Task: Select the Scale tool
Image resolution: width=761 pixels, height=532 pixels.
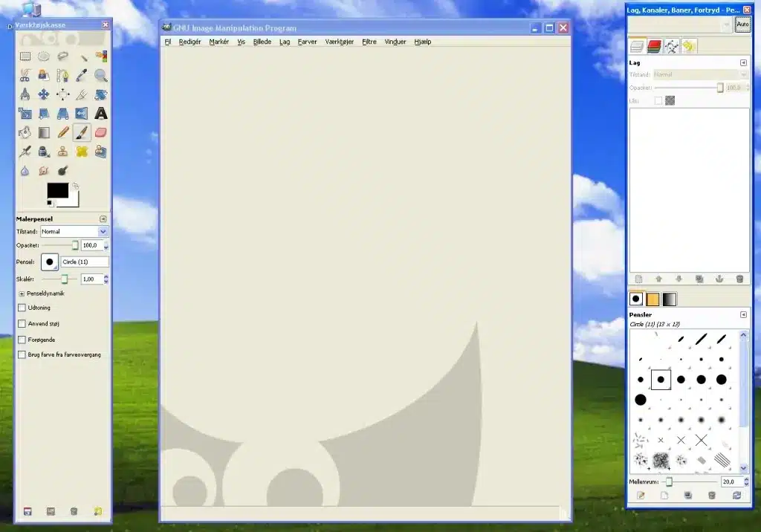Action: pyautogui.click(x=25, y=114)
